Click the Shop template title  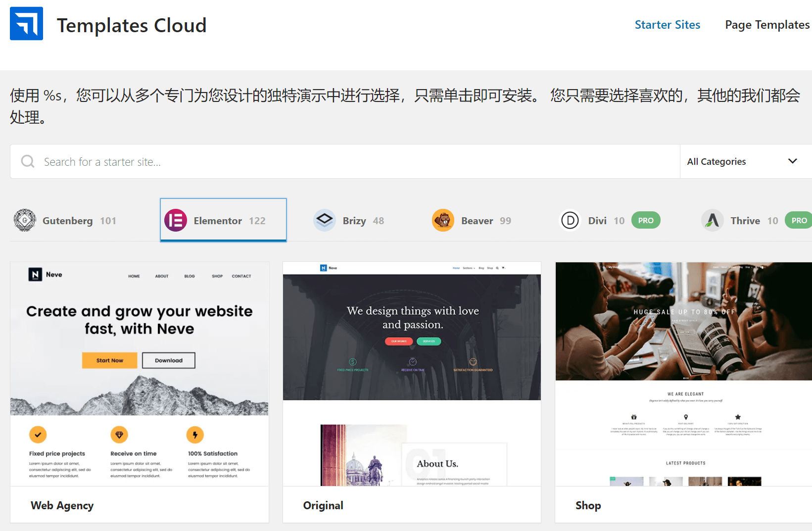588,505
